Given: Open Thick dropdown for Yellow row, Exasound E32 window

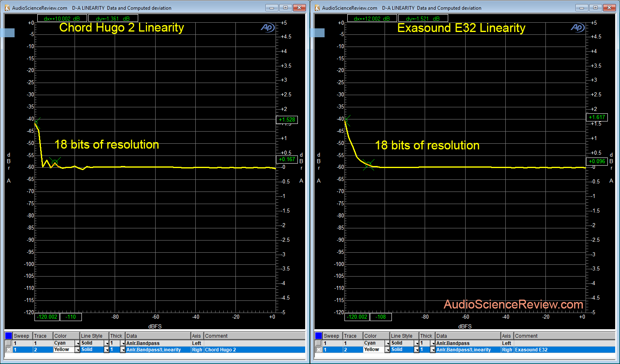Looking at the screenshot, I should (433, 350).
